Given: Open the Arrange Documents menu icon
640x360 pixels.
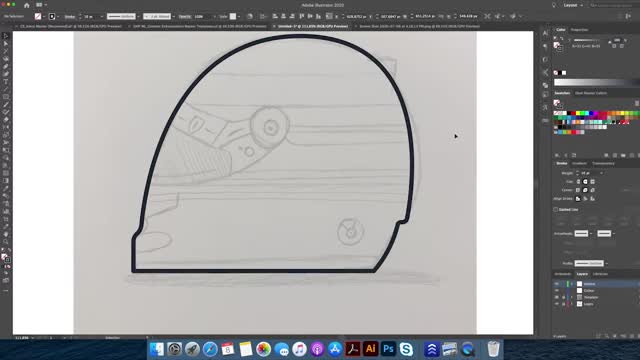Looking at the screenshot, I should pos(41,5).
